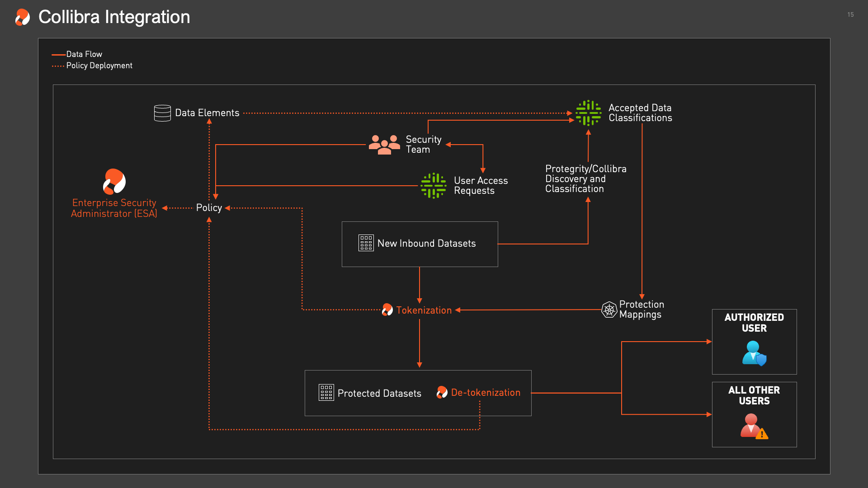This screenshot has height=488, width=868.
Task: Click the Collibra icon beside Accepted Data Classifications
Action: point(588,113)
